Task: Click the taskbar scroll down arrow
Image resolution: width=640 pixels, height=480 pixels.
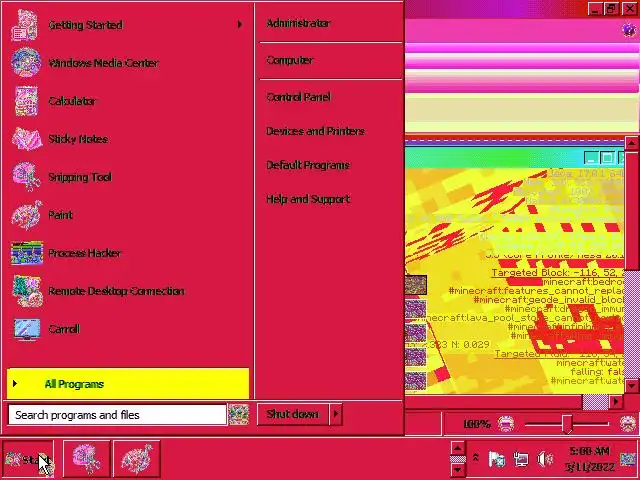Action: (458, 470)
